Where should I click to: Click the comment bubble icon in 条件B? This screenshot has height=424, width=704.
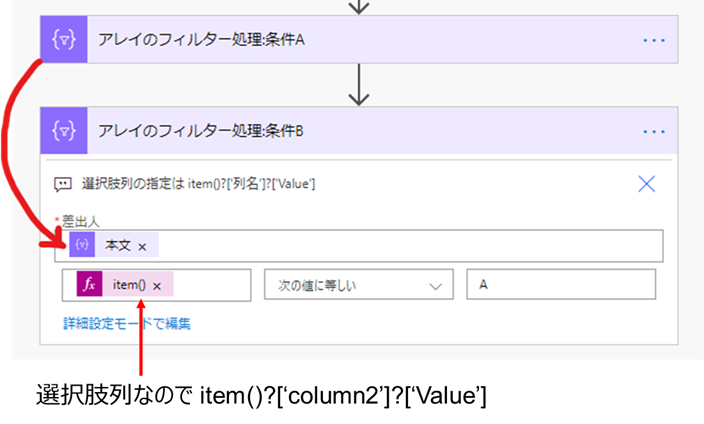click(63, 185)
